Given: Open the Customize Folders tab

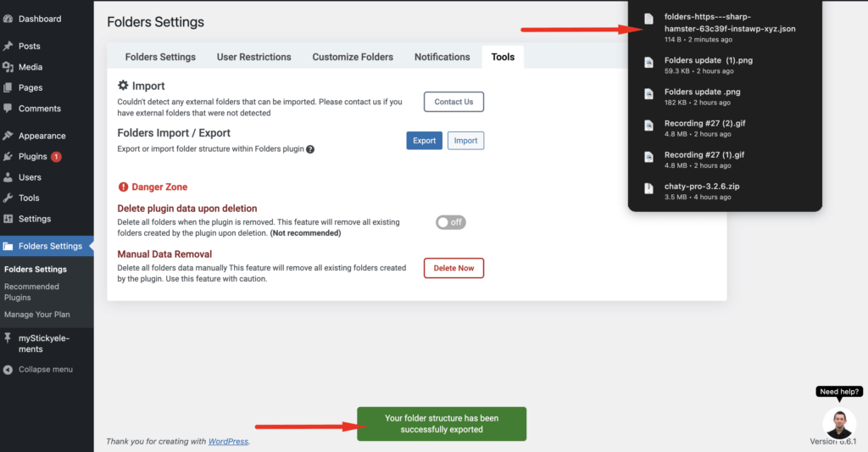Looking at the screenshot, I should tap(353, 57).
